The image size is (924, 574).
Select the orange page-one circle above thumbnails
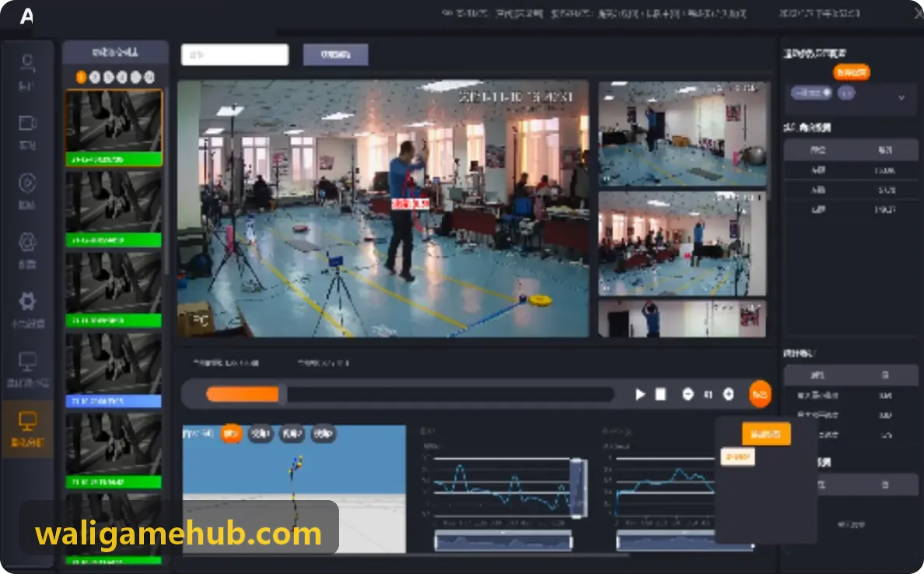(82, 77)
